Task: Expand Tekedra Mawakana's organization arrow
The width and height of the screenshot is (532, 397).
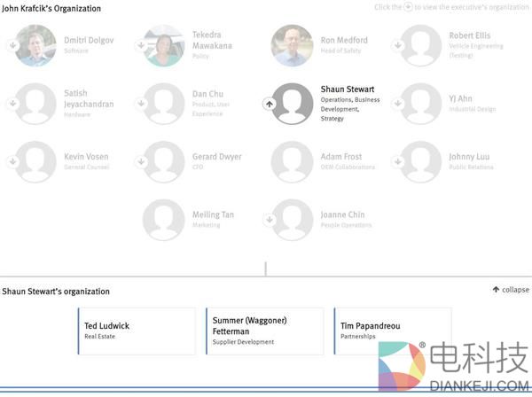Action: click(142, 45)
